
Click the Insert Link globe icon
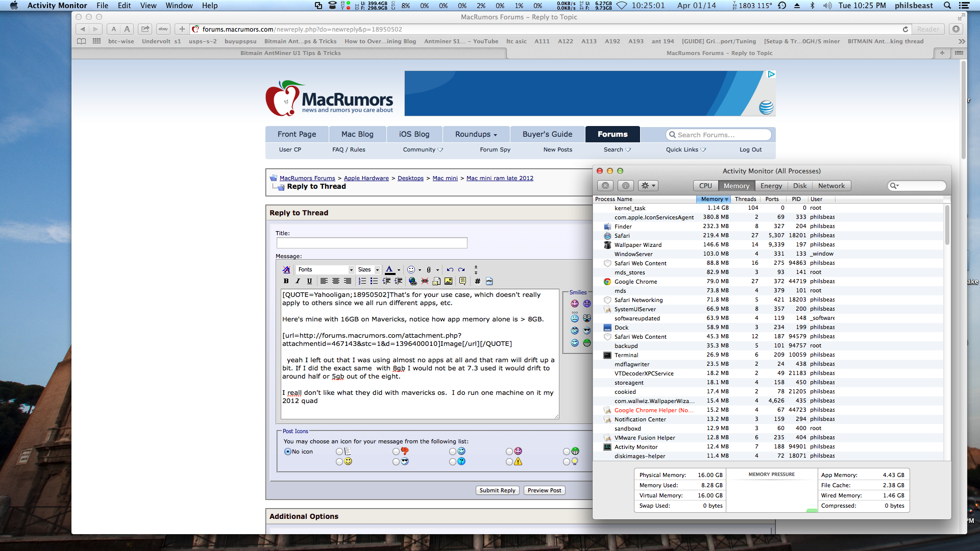click(x=413, y=281)
